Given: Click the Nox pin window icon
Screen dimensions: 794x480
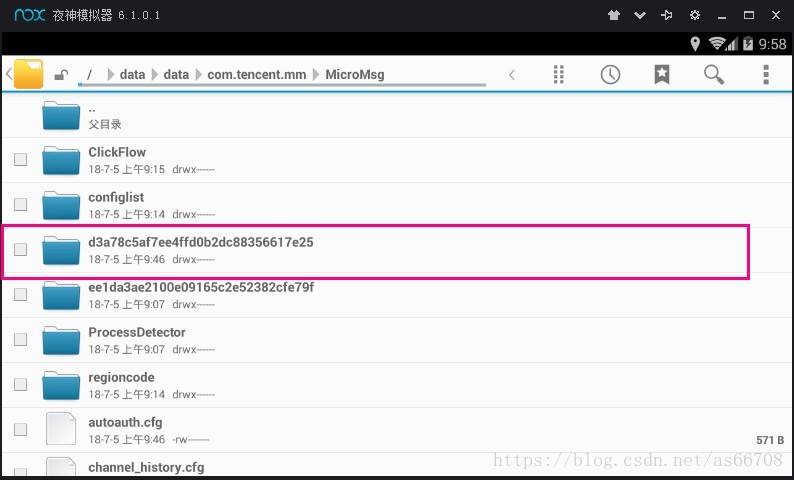Looking at the screenshot, I should [x=667, y=15].
